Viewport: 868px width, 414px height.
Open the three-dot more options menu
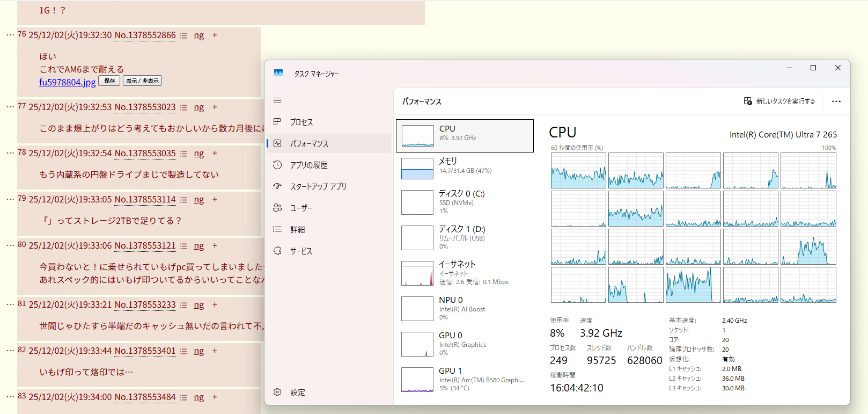pos(836,101)
